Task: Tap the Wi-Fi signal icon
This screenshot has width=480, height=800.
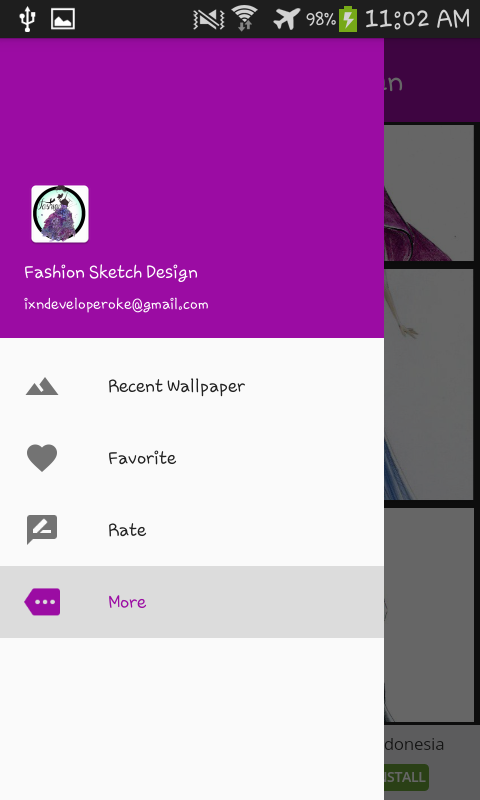Action: click(245, 18)
